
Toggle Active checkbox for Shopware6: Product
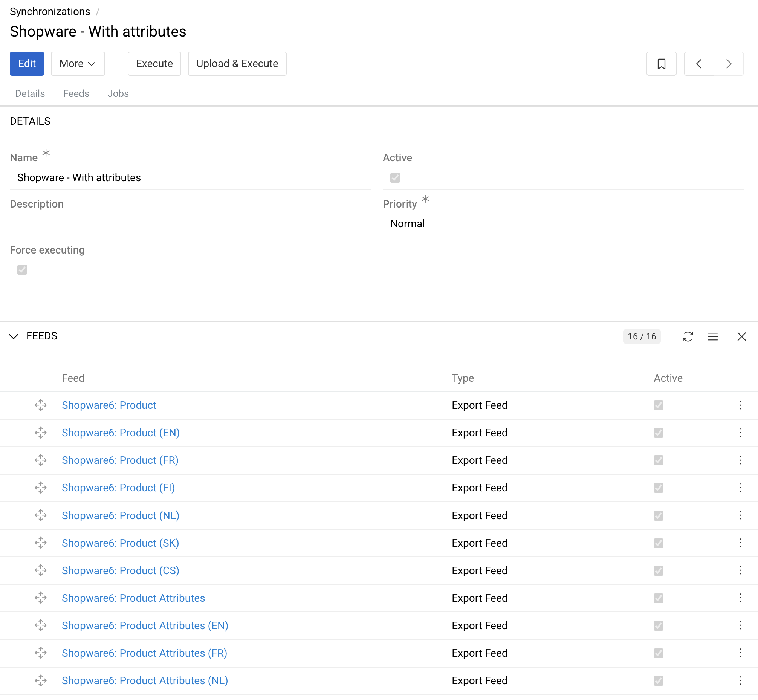(659, 405)
